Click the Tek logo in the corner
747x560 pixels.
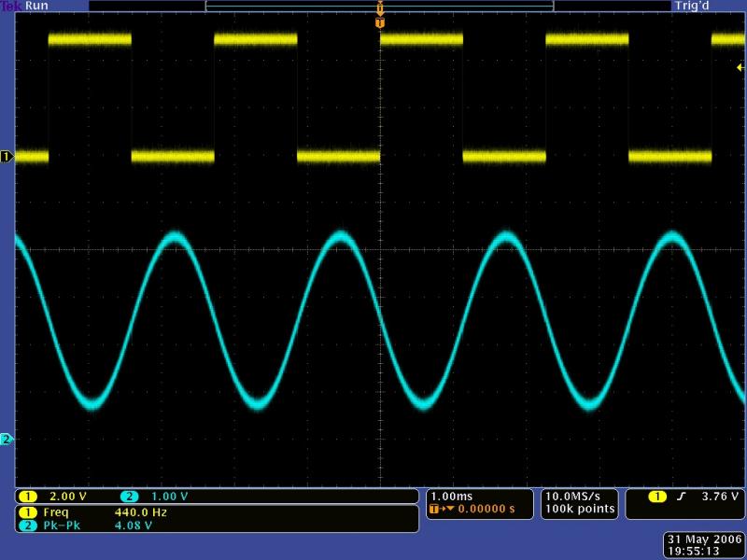click(10, 6)
